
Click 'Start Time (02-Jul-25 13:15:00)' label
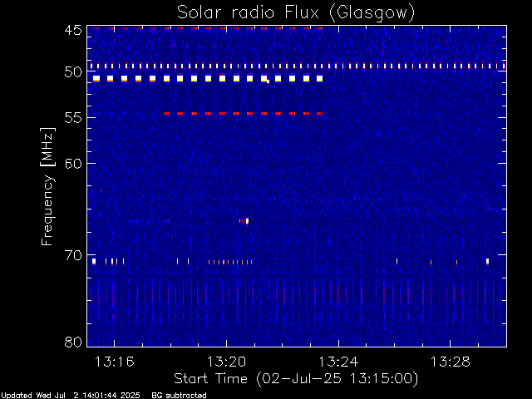[296, 379]
